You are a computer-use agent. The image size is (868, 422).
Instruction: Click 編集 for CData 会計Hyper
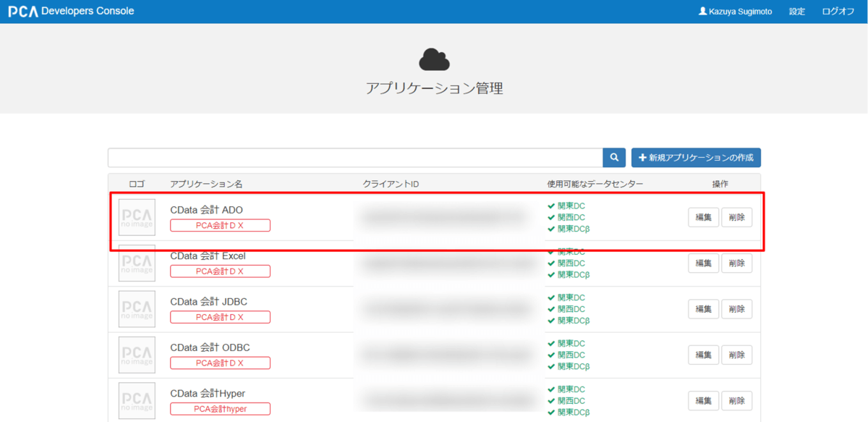pos(703,400)
